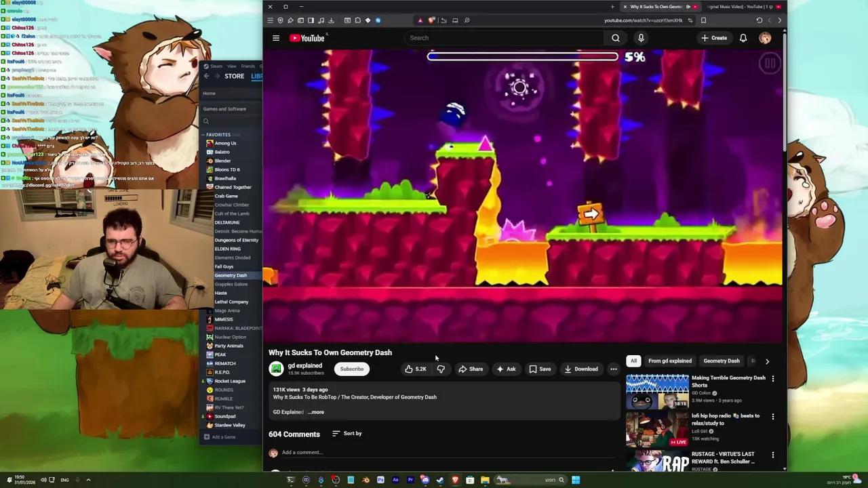Open Making Terrible Geometry Dash Shorts thumbnail

pyautogui.click(x=657, y=392)
